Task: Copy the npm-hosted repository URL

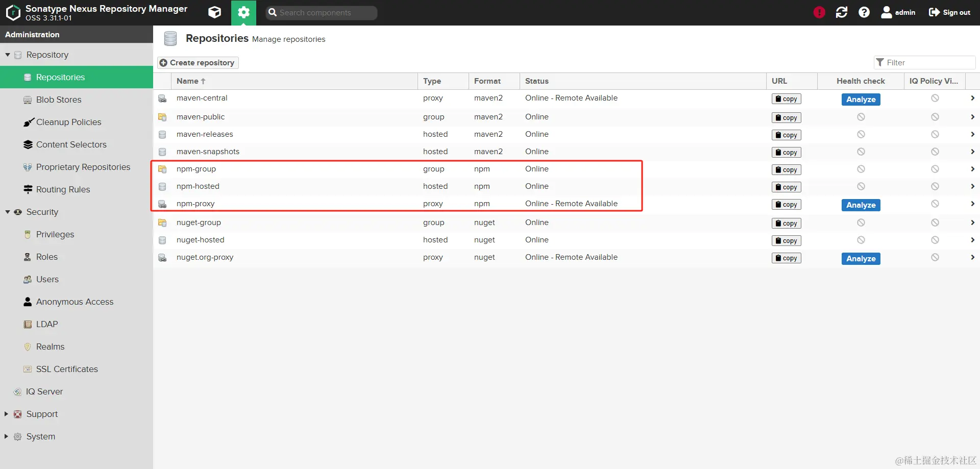Action: point(786,187)
